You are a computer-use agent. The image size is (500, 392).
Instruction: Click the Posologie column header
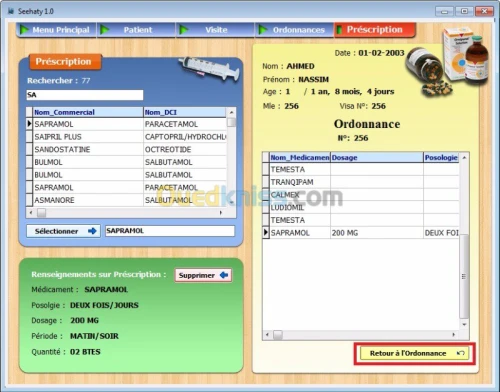click(441, 158)
